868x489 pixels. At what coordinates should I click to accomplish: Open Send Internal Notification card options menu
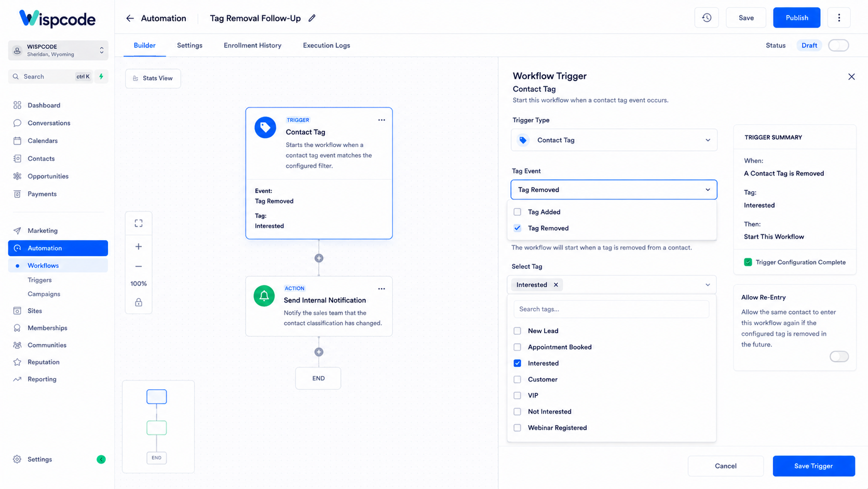click(382, 289)
